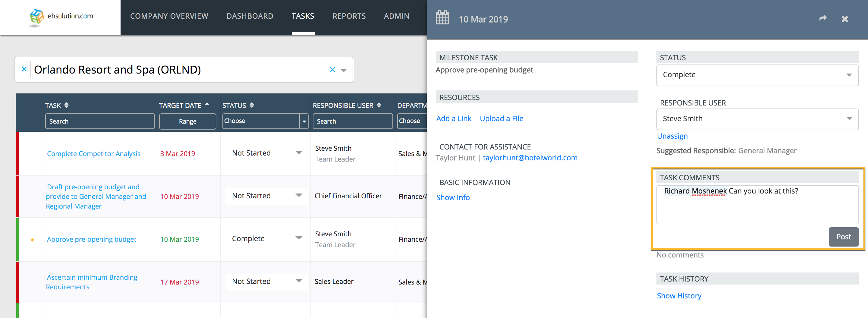Click the calendar icon beside 10 Mar 2019
The width and height of the screenshot is (868, 318).
[x=442, y=17]
